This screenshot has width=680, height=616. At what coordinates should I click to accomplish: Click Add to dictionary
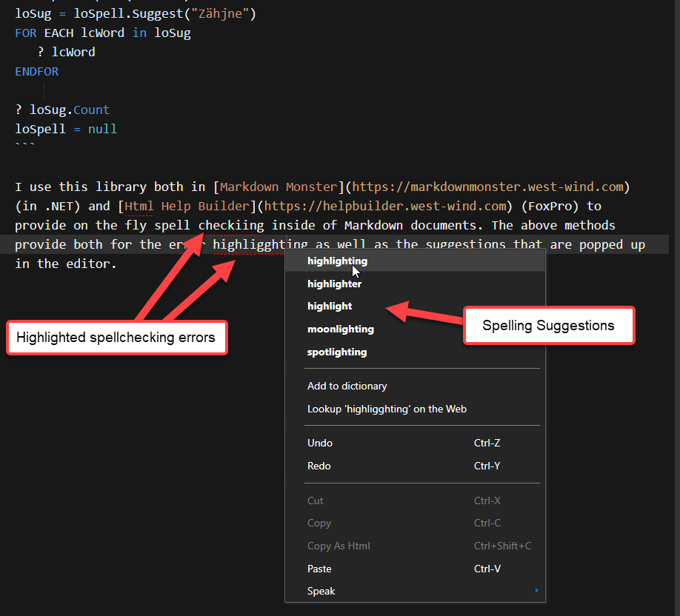point(347,386)
